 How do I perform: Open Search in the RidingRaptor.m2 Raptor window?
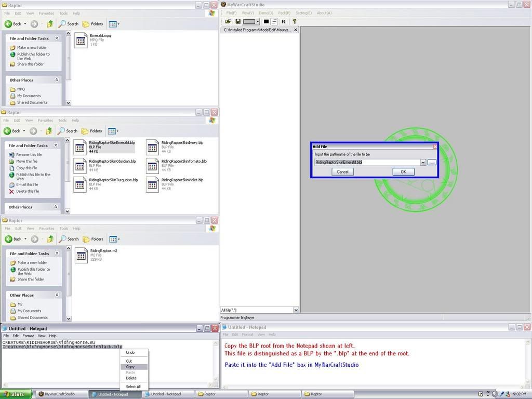click(x=69, y=239)
